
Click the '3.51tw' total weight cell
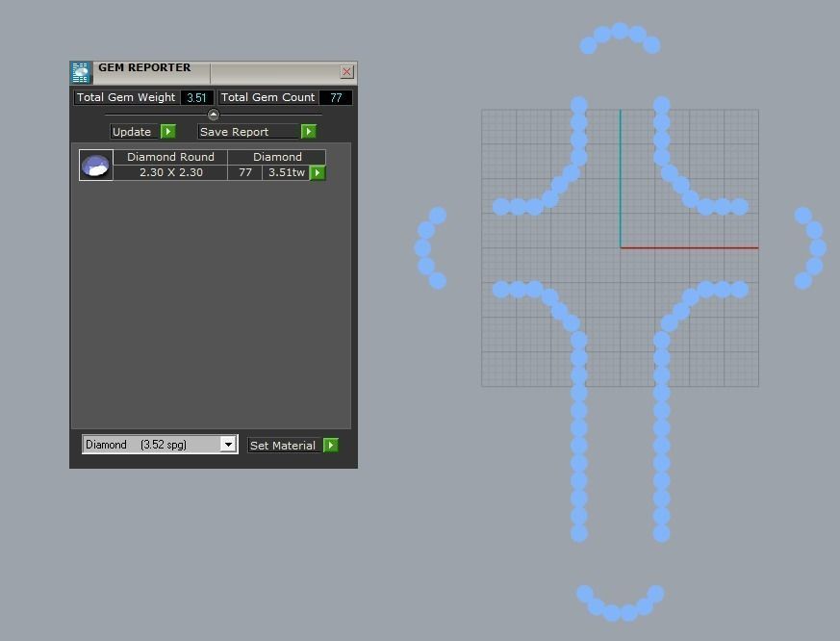[286, 172]
